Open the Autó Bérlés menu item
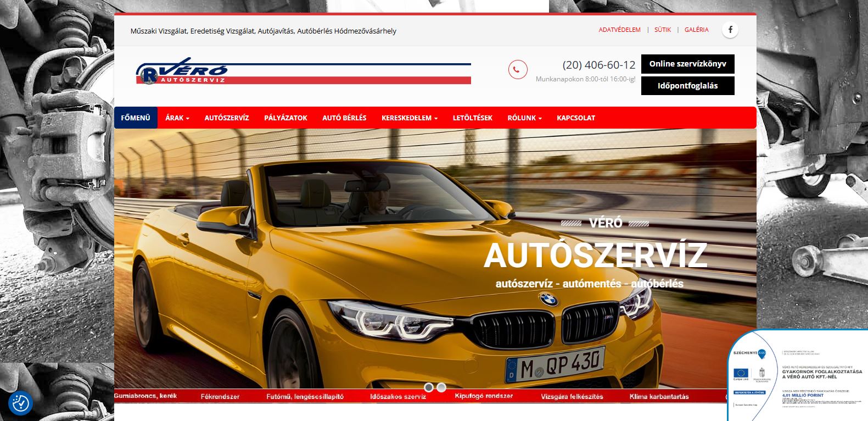 pyautogui.click(x=344, y=118)
